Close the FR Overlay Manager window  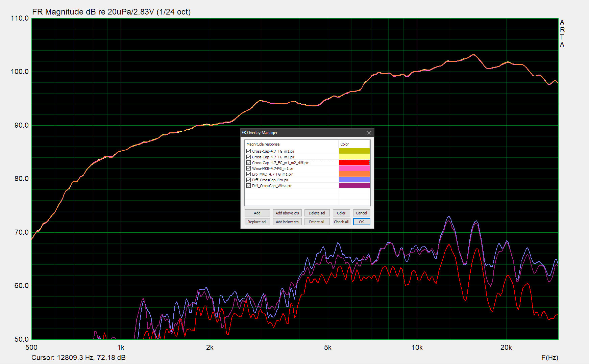click(x=369, y=133)
